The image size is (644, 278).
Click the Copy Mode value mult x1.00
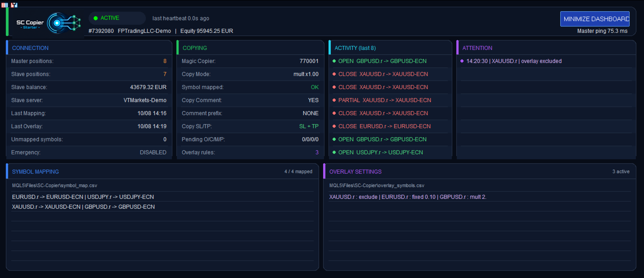point(306,74)
